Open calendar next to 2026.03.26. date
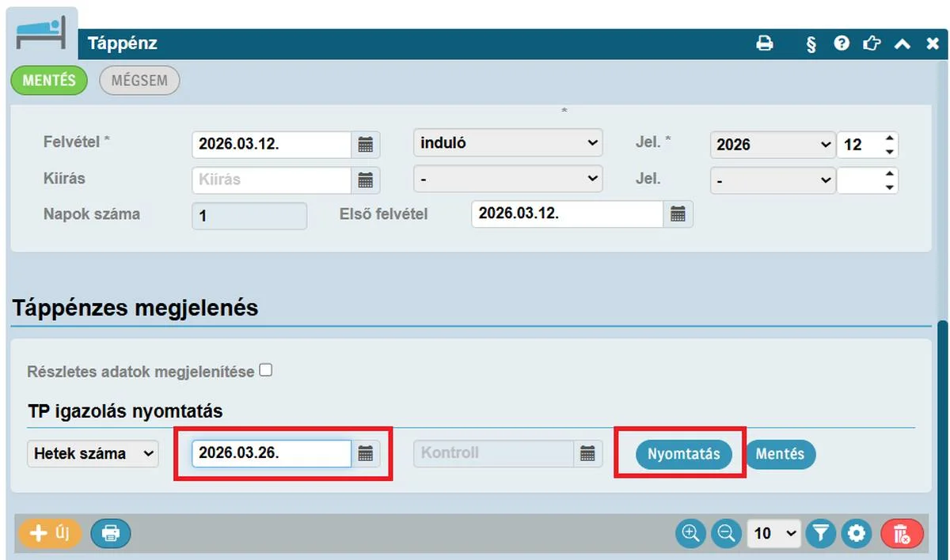Image resolution: width=950 pixels, height=560 pixels. [x=365, y=454]
